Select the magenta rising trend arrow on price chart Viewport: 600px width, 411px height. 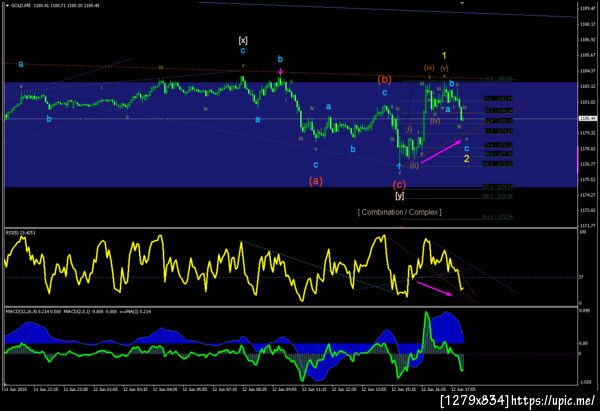coord(441,152)
